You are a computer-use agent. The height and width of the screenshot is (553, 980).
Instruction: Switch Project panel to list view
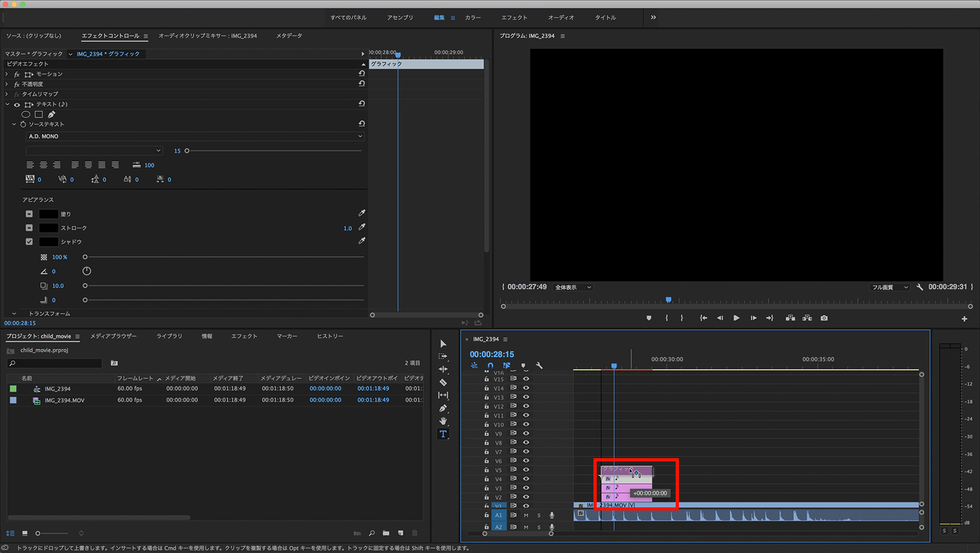pos(10,533)
